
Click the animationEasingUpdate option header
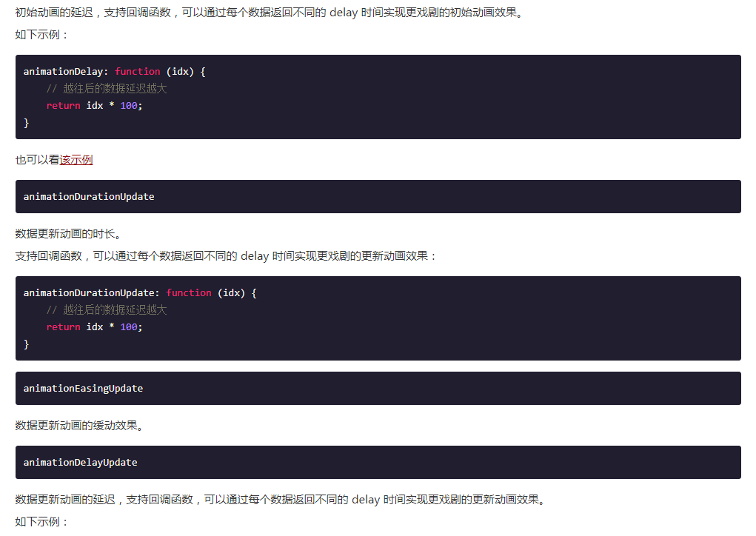83,388
